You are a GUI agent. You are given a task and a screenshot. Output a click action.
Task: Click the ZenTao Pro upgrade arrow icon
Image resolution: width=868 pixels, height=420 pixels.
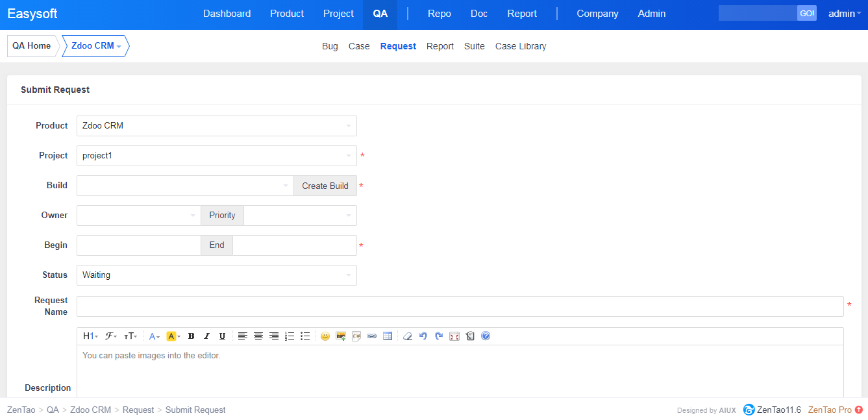point(859,410)
